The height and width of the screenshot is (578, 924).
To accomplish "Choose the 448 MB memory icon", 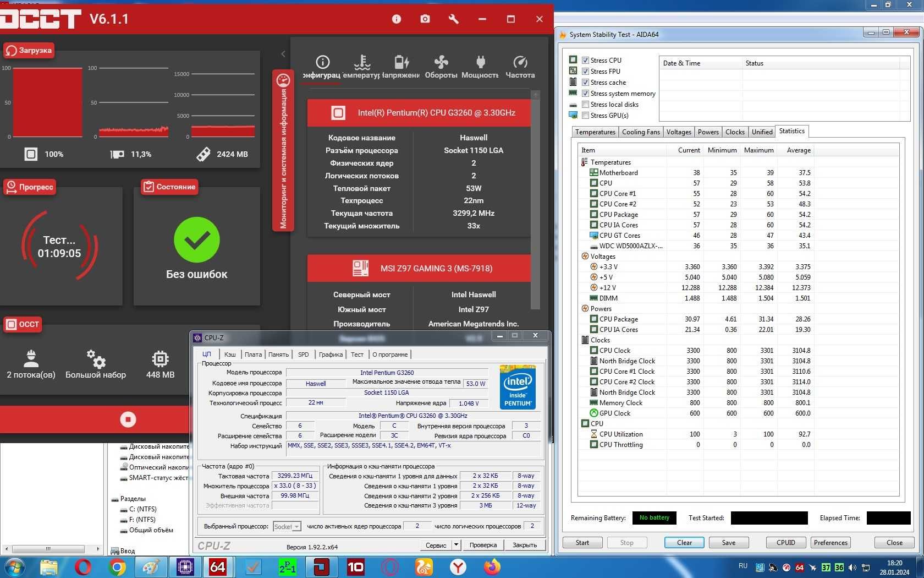I will pos(160,358).
